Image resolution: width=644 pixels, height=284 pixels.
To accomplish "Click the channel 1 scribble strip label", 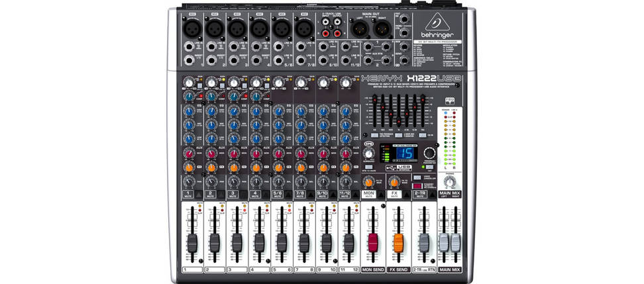I will 192,269.
